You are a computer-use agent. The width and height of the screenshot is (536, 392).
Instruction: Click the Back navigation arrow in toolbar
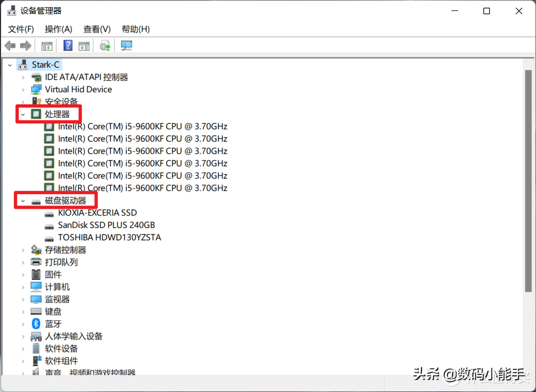click(10, 46)
